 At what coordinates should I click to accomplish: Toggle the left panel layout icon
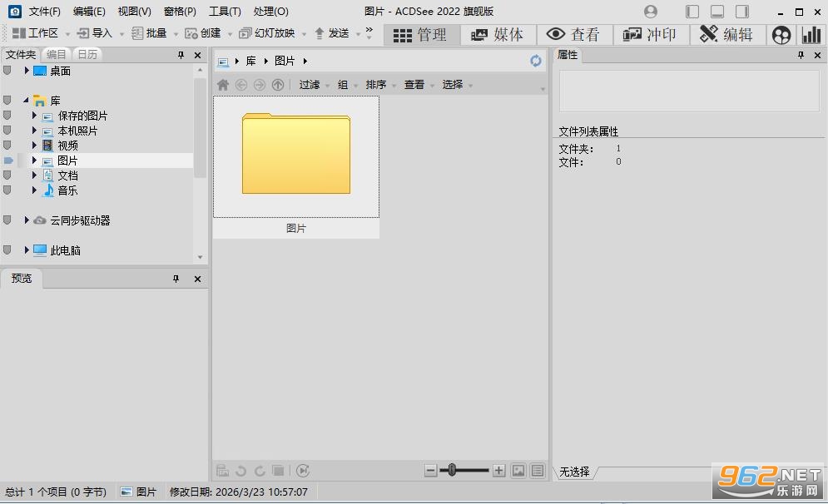692,12
